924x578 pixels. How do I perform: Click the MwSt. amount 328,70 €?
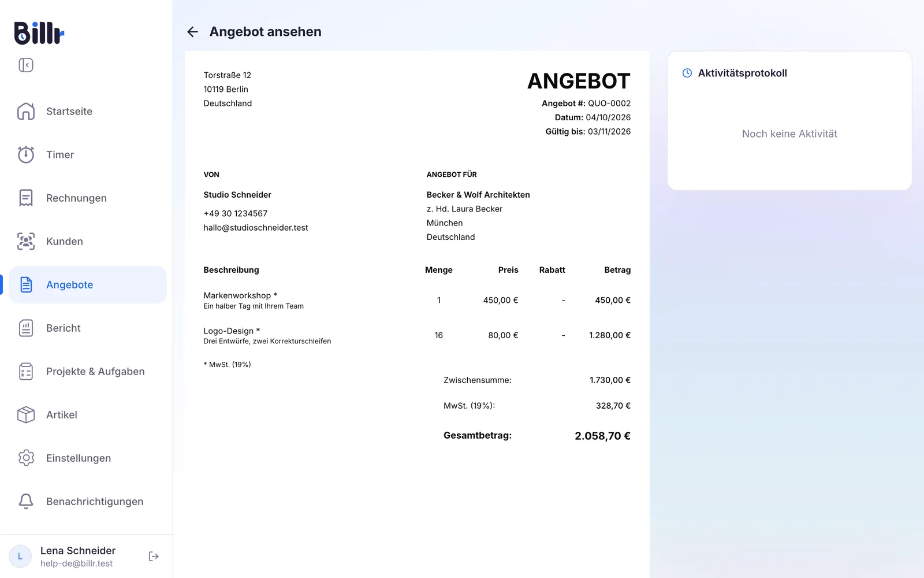(x=613, y=406)
